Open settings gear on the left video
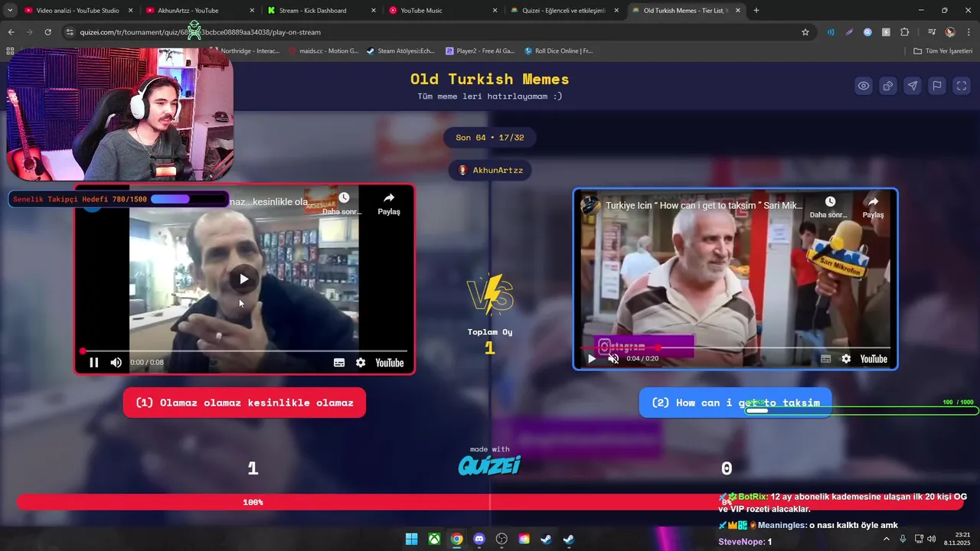The width and height of the screenshot is (980, 551). [361, 363]
